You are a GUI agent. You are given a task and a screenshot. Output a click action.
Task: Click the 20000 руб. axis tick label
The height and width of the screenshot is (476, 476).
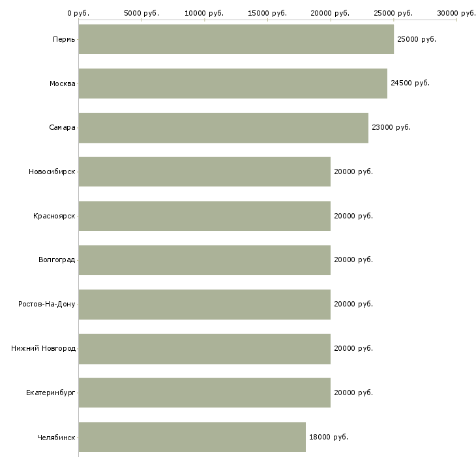point(330,13)
